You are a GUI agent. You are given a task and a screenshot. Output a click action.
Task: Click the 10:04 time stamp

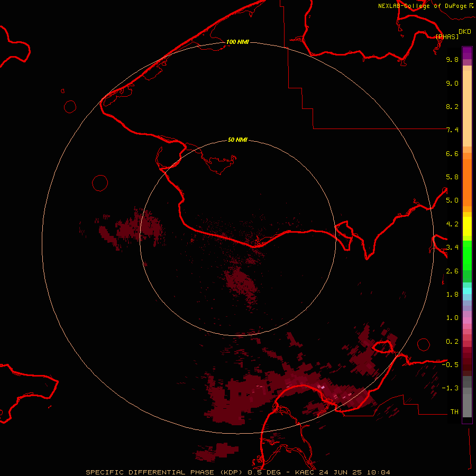pyautogui.click(x=378, y=472)
